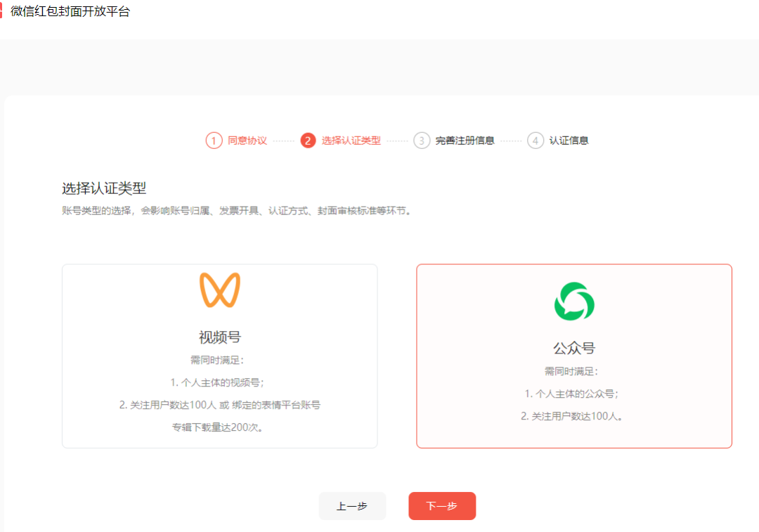
Task: Click step 2 filled circle icon
Action: tap(308, 141)
